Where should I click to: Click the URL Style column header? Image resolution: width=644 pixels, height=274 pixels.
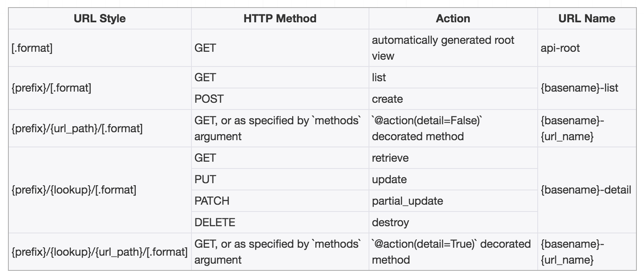100,19
